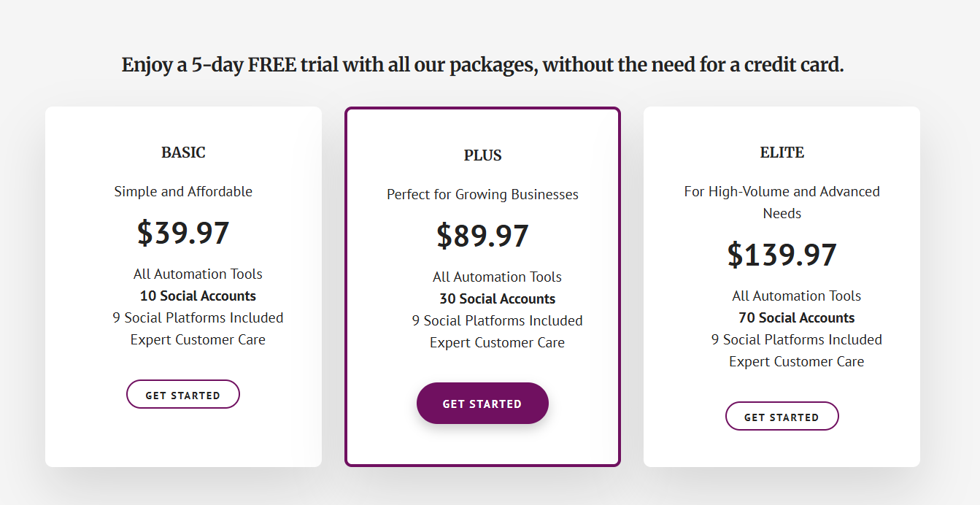Select the PLUS plan heading
Image resolution: width=980 pixels, height=505 pixels.
click(x=482, y=155)
